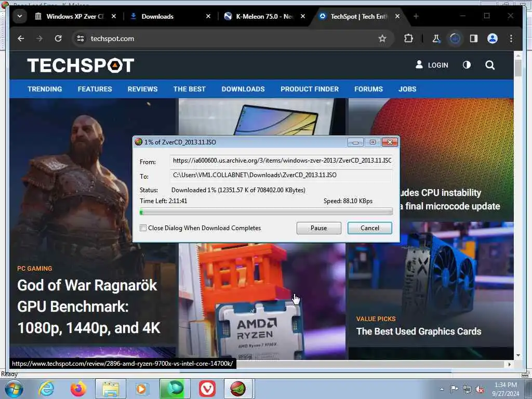This screenshot has width=532, height=399.
Task: Switch to K-Meleon lizard taskbar icon
Action: pyautogui.click(x=238, y=389)
